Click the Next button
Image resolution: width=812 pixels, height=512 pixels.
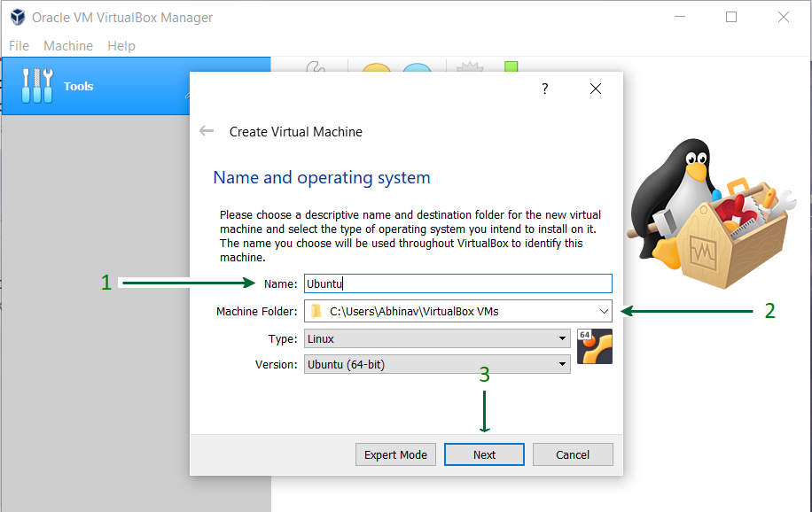(x=484, y=454)
